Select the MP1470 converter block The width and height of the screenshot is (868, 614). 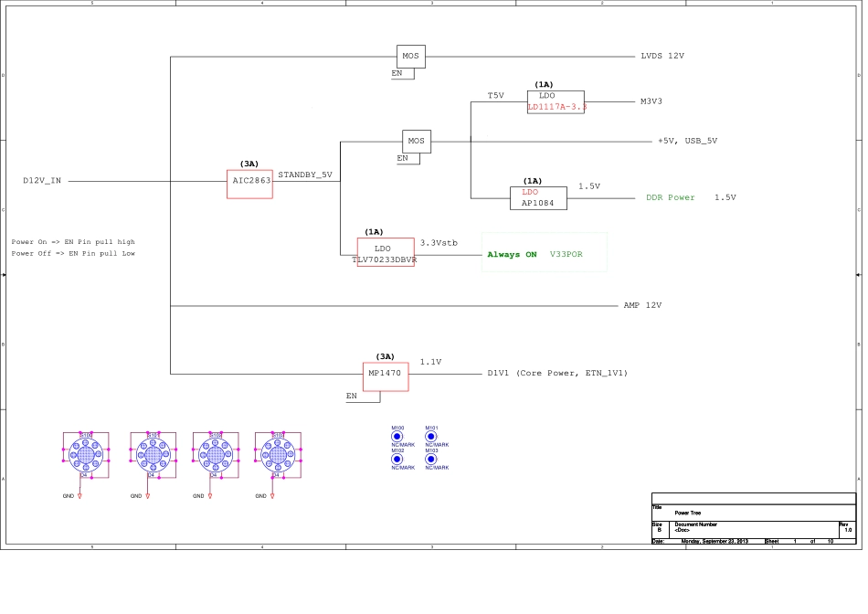coord(386,376)
